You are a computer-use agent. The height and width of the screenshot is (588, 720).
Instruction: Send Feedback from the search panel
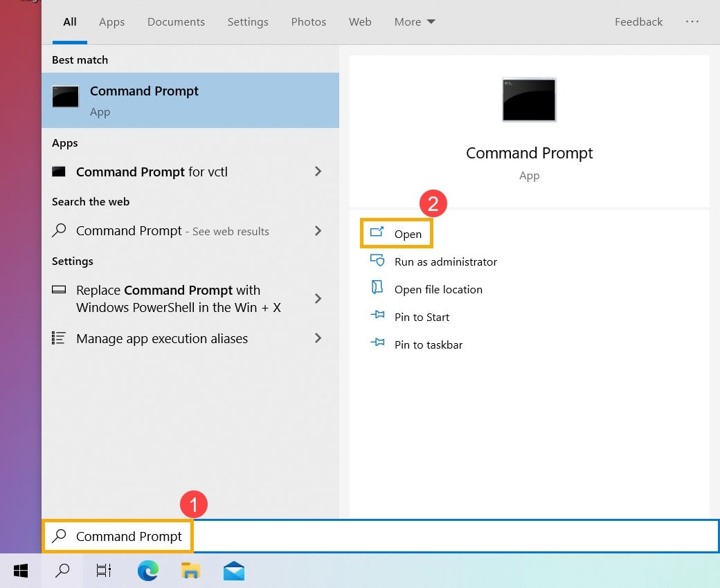(x=638, y=21)
